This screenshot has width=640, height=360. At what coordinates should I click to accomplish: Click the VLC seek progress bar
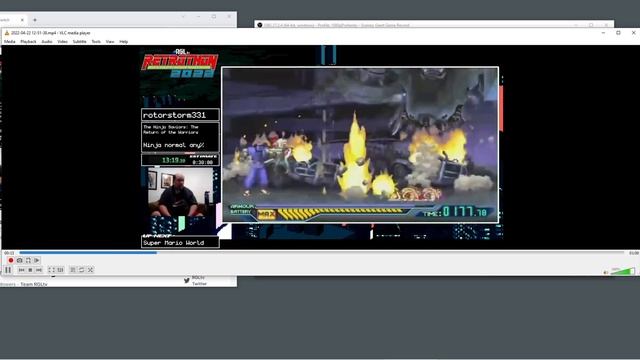point(322,253)
